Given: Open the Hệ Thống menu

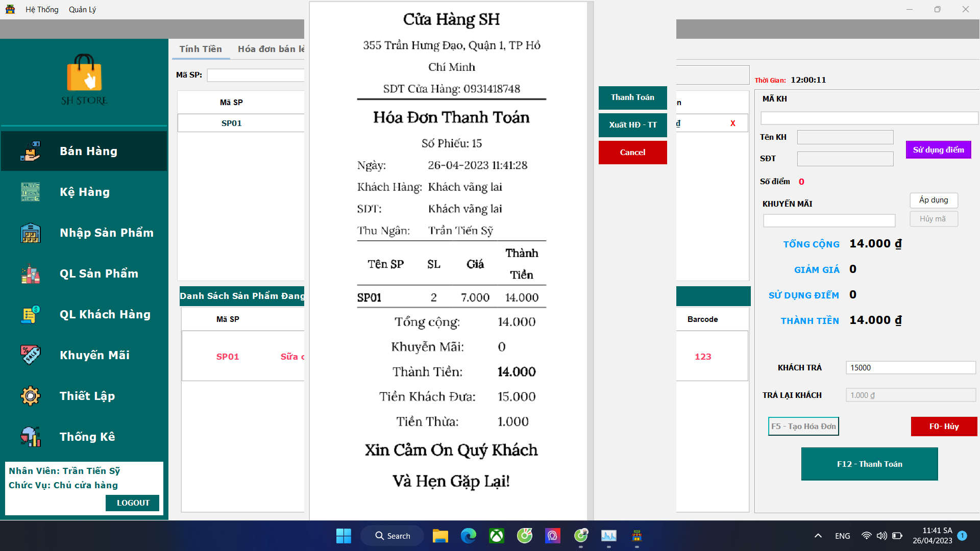Looking at the screenshot, I should pos(42,9).
